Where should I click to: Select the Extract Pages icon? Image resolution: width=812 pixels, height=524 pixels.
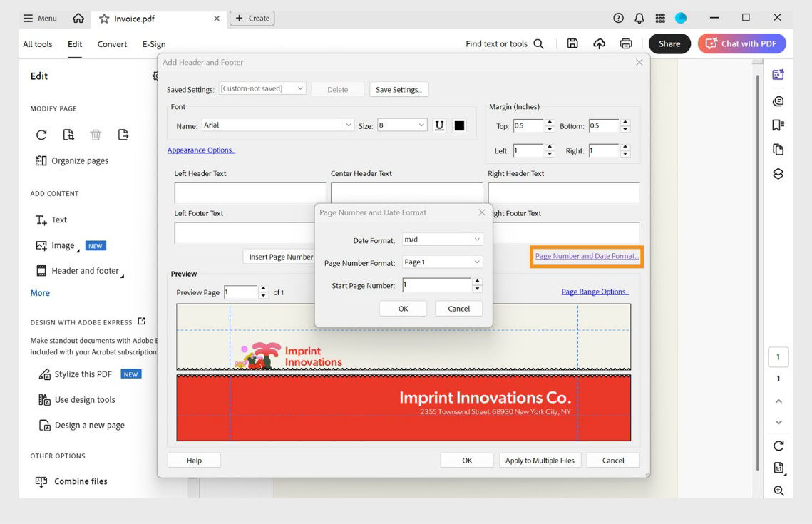click(122, 134)
